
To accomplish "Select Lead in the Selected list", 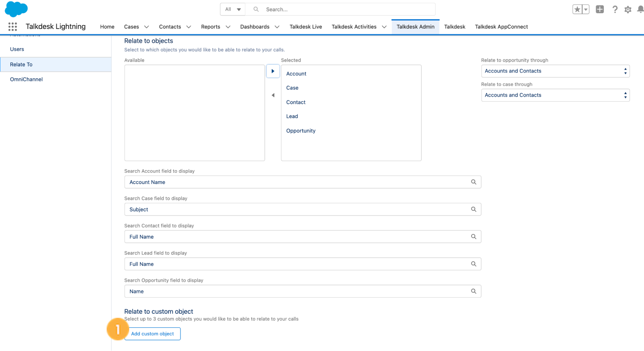I will (292, 116).
